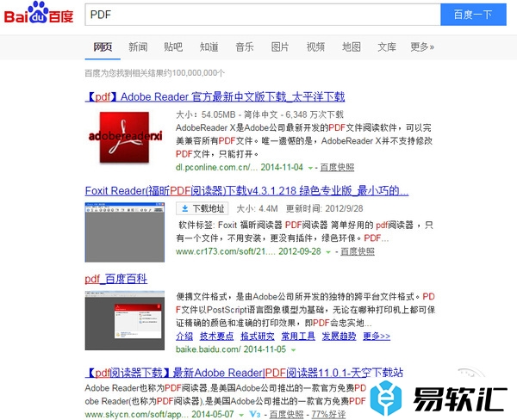Click the result count text 100,000,000个
This screenshot has height=420, width=517.
point(198,73)
